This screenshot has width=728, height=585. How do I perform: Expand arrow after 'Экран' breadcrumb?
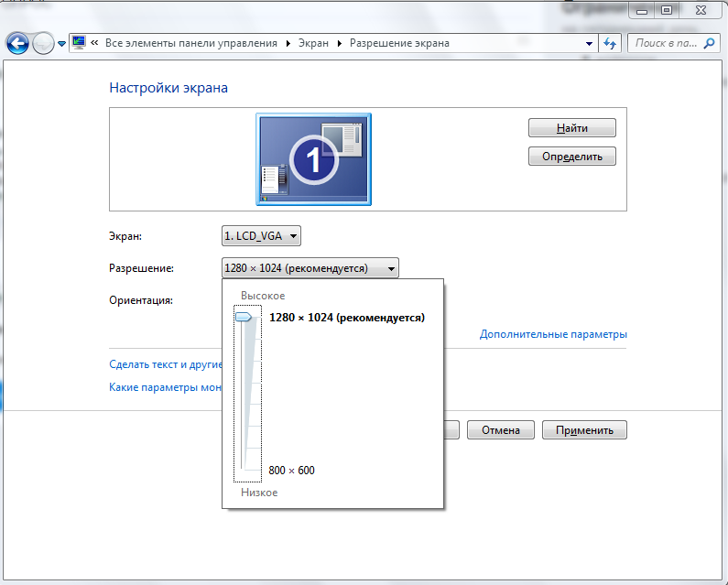coord(340,43)
